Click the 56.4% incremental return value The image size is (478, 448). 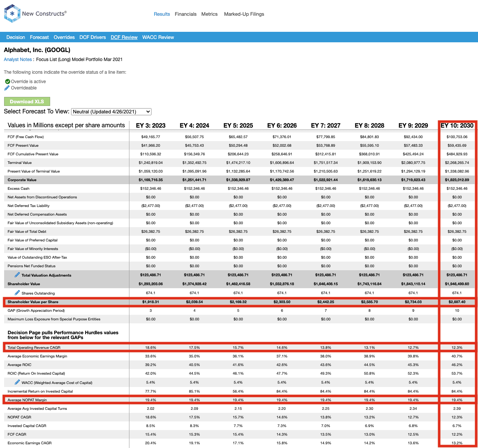[238, 391]
